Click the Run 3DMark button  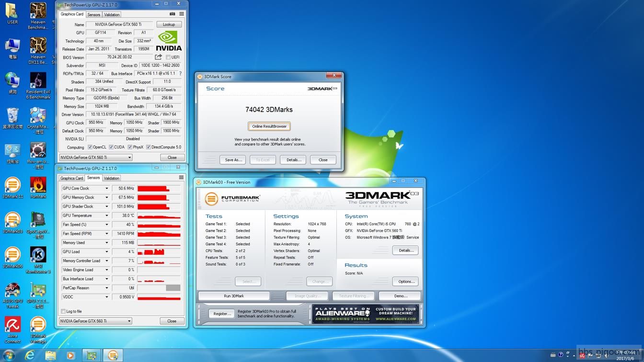click(x=234, y=296)
